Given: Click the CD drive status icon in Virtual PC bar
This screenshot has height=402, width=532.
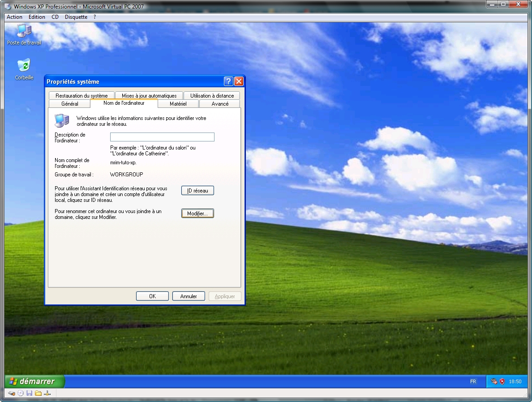Looking at the screenshot, I should 21,393.
